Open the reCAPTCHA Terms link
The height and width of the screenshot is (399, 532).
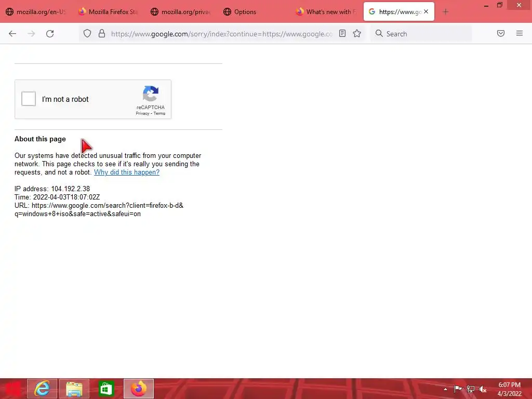point(159,114)
